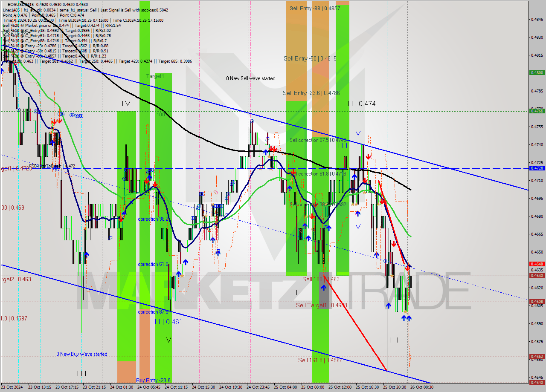Select the red 0.4562 price tag
This screenshot has height=392, width=546.
[537, 357]
